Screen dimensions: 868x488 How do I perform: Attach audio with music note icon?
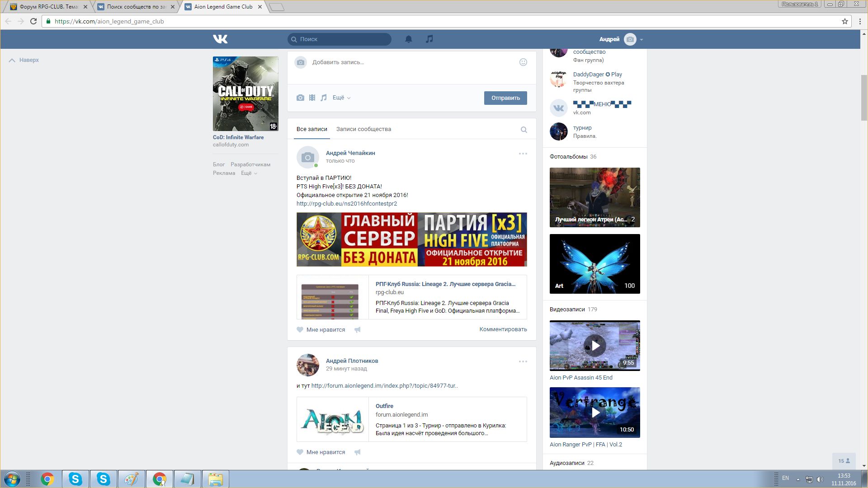point(324,98)
